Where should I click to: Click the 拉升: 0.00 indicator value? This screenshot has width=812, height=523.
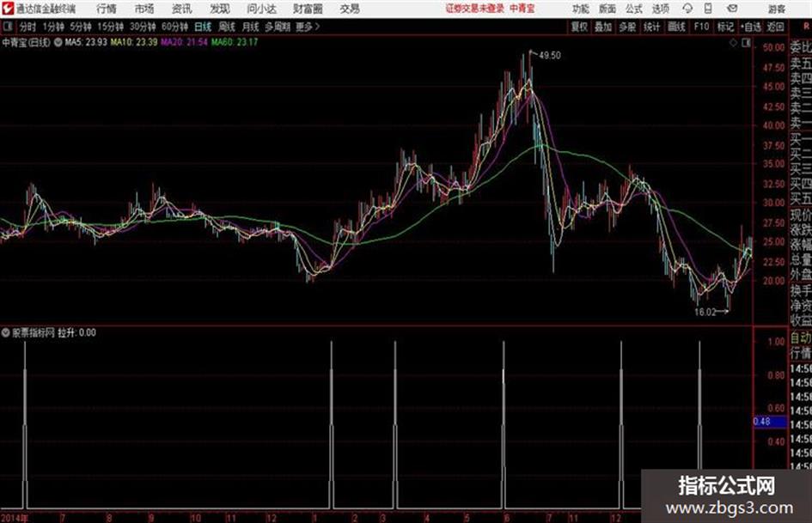[x=76, y=332]
